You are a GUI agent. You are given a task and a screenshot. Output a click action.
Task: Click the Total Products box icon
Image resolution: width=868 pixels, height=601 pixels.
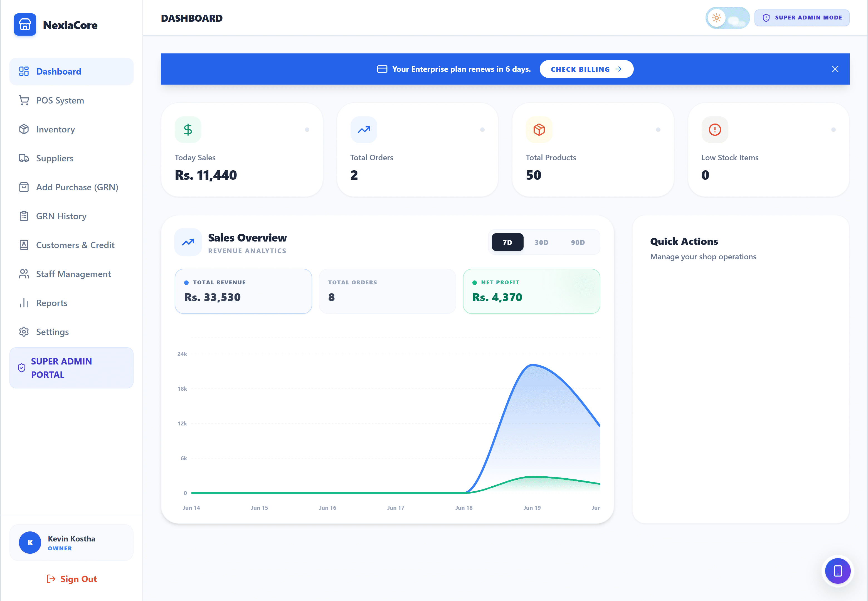coord(539,130)
